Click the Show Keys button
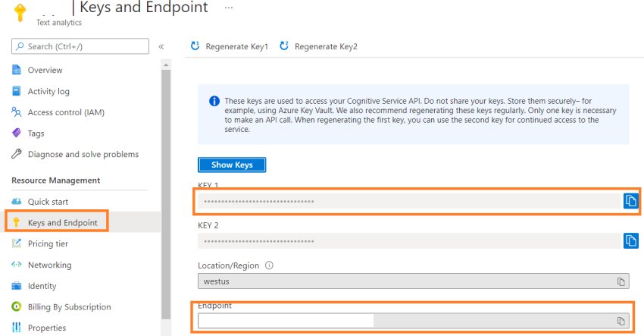 click(x=232, y=165)
